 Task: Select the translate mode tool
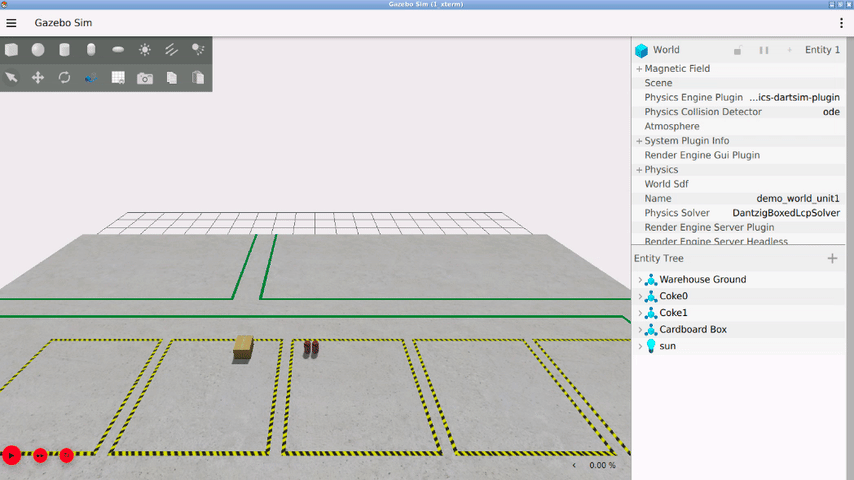pyautogui.click(x=38, y=78)
